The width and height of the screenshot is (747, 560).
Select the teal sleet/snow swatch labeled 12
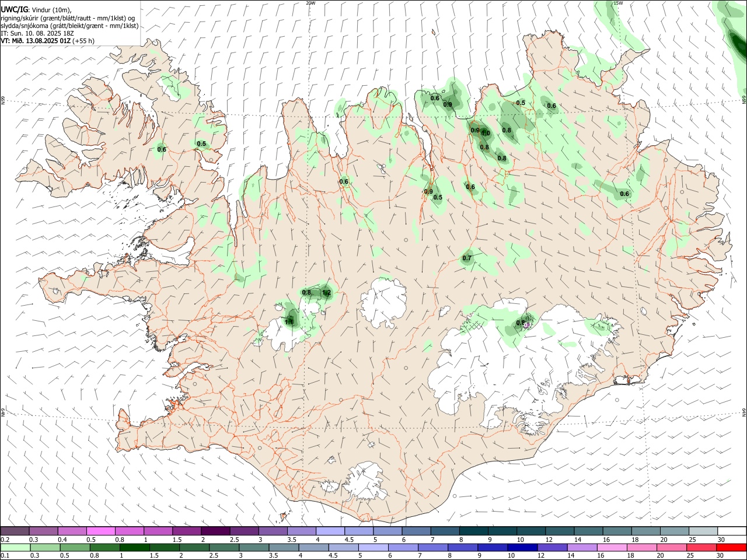pyautogui.click(x=559, y=531)
